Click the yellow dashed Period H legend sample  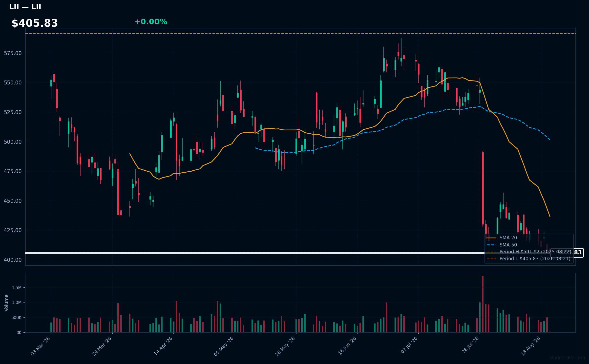[491, 252]
